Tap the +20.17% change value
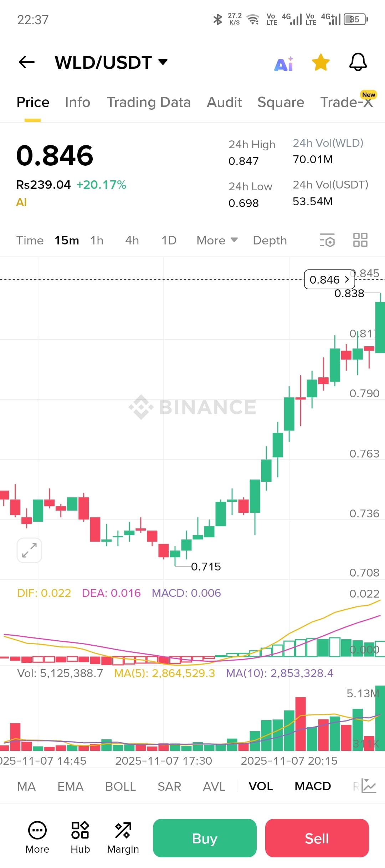The height and width of the screenshot is (868, 385). tap(101, 185)
